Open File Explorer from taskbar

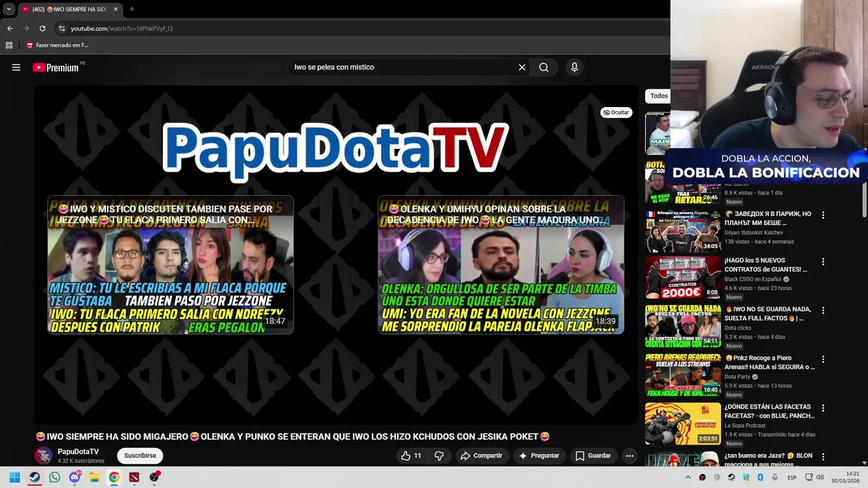tap(94, 477)
